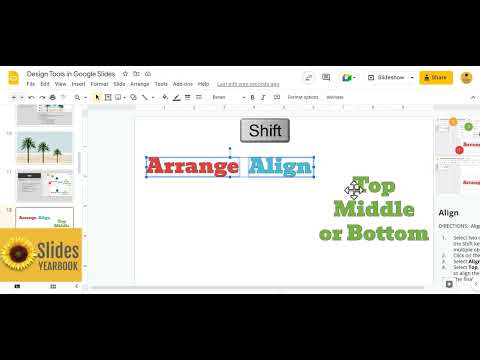Expand the insert image dropdown arrow
This screenshot has width=480, height=360.
pyautogui.click(x=124, y=97)
